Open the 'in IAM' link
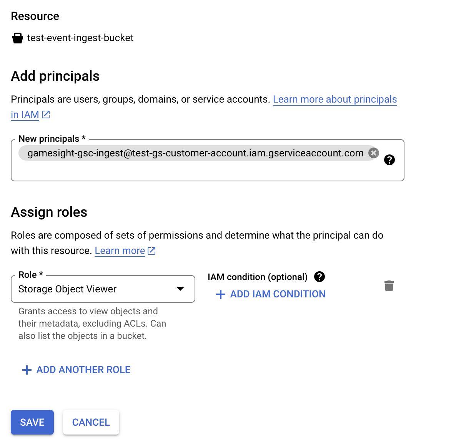This screenshot has height=448, width=476. [25, 114]
